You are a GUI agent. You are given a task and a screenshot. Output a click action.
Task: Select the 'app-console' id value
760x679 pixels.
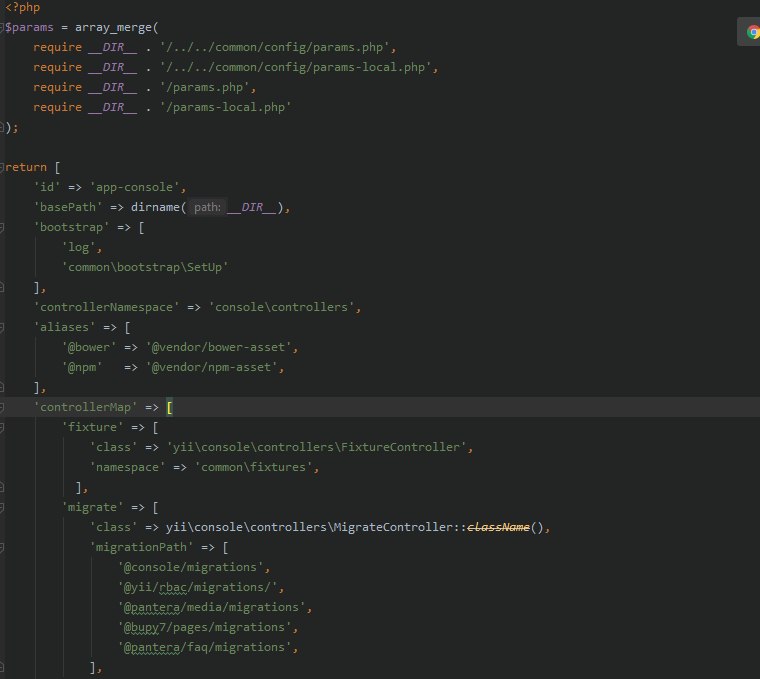click(x=135, y=187)
